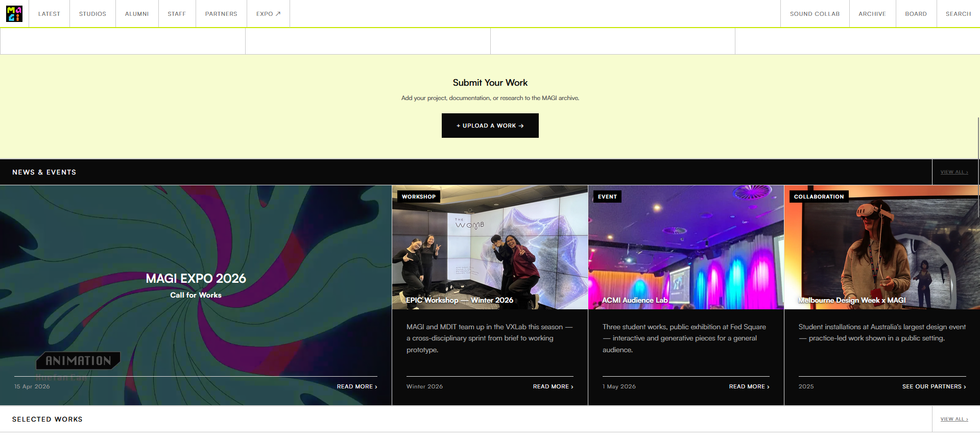The image size is (980, 441).
Task: Click the WORKSHOP tag label
Action: [419, 197]
